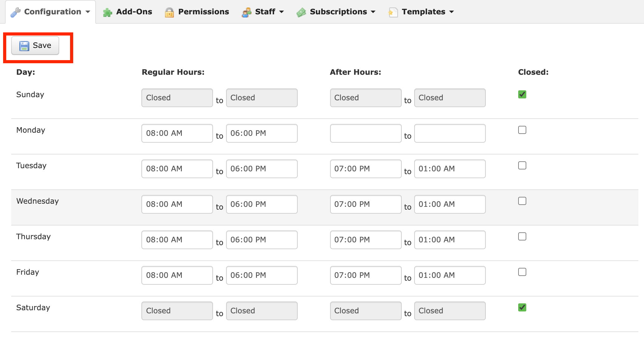Switch to the Permissions tab
The height and width of the screenshot is (337, 644).
point(203,12)
